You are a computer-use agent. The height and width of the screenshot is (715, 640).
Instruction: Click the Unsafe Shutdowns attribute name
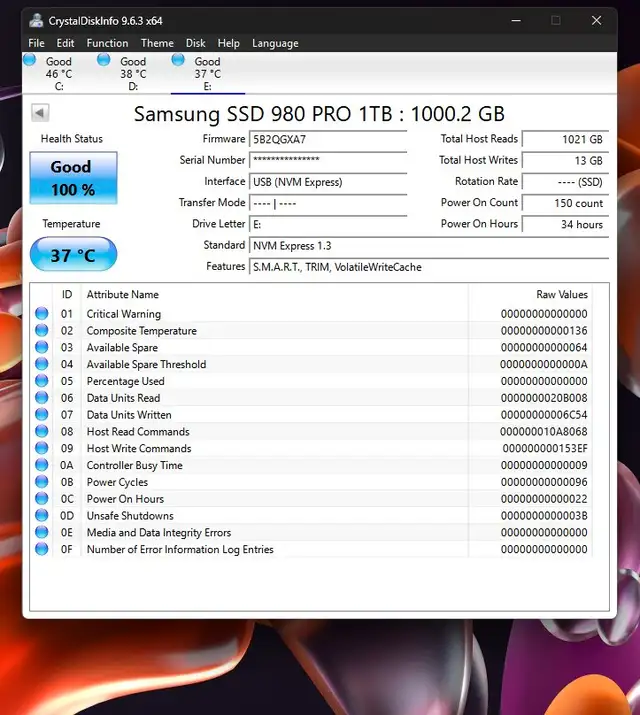tap(130, 515)
